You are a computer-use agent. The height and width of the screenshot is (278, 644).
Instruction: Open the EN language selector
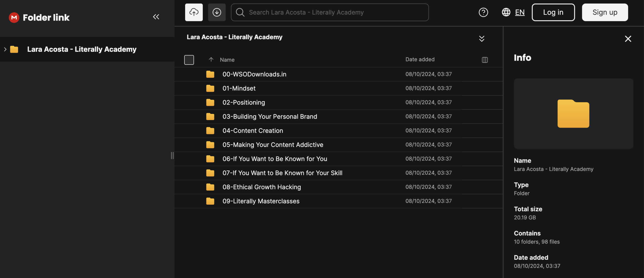coord(520,12)
